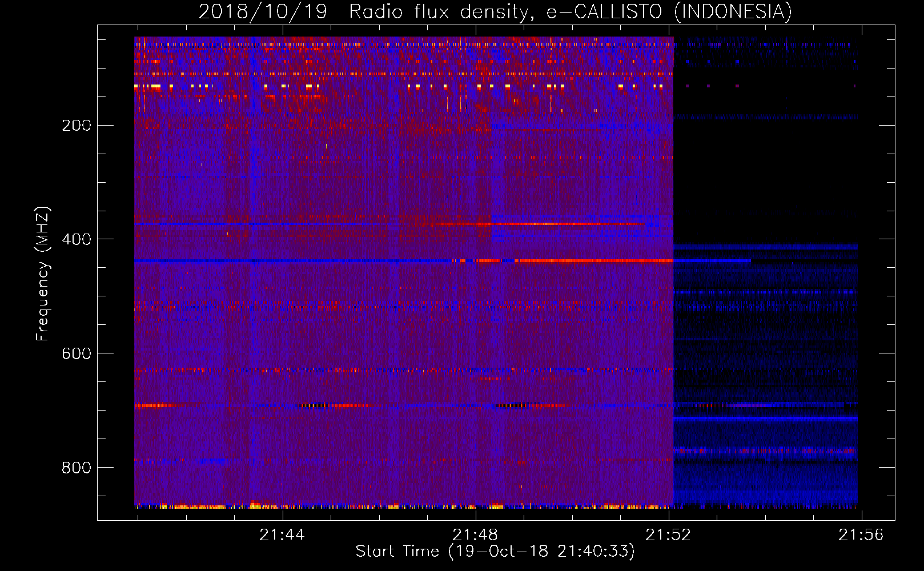Click the "800" frequency tick label

tap(77, 468)
